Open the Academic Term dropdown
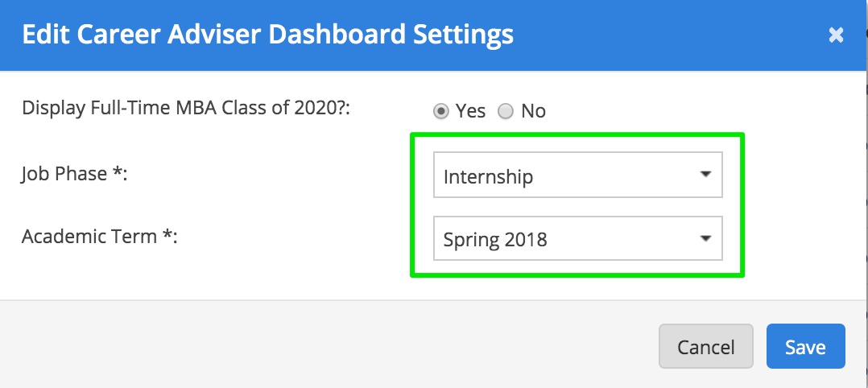 [577, 238]
